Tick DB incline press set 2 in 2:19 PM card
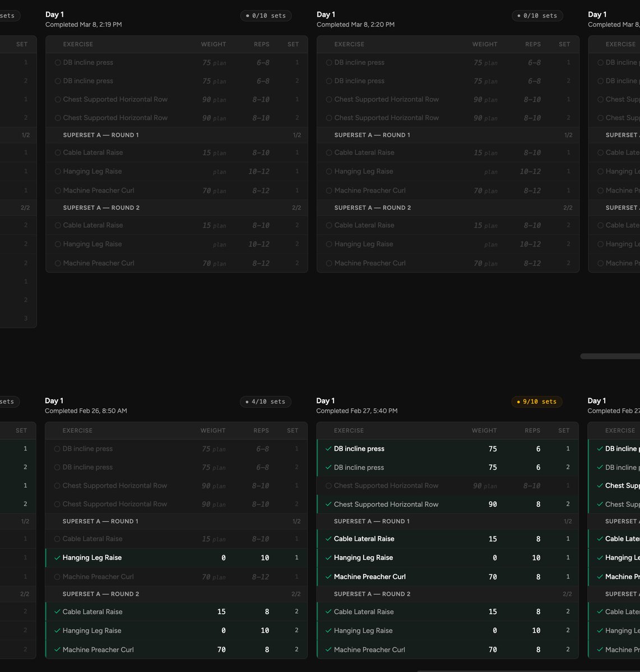640x672 pixels. pyautogui.click(x=58, y=81)
